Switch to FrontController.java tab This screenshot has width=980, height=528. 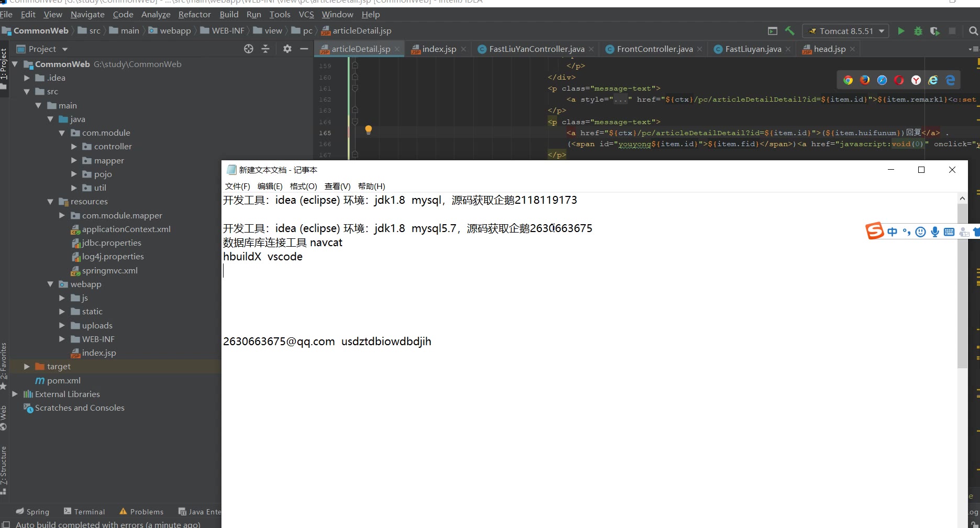tap(654, 49)
